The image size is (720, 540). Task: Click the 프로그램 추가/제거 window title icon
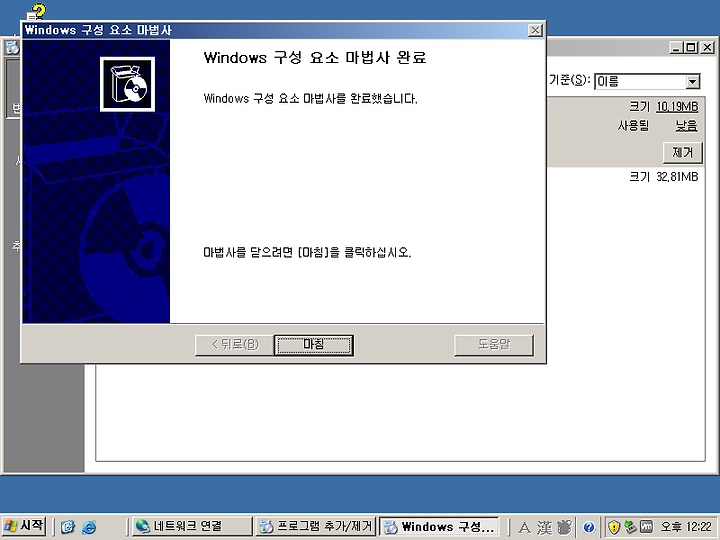12,47
